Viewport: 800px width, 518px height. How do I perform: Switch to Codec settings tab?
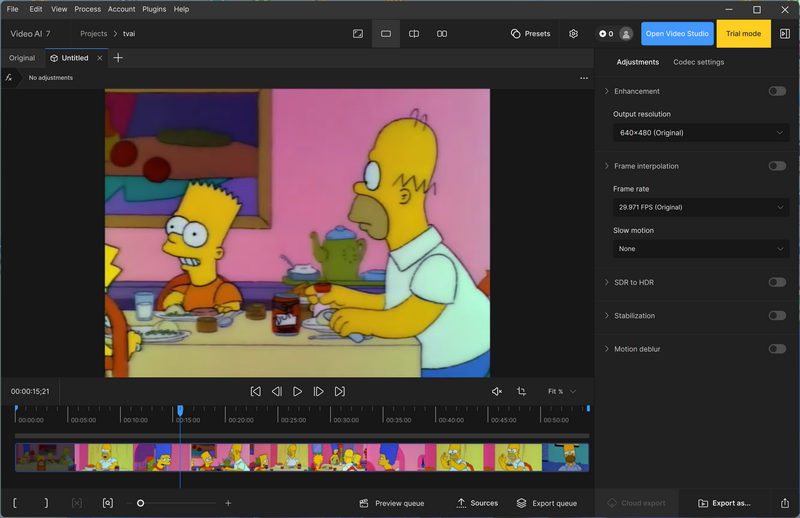(x=698, y=62)
